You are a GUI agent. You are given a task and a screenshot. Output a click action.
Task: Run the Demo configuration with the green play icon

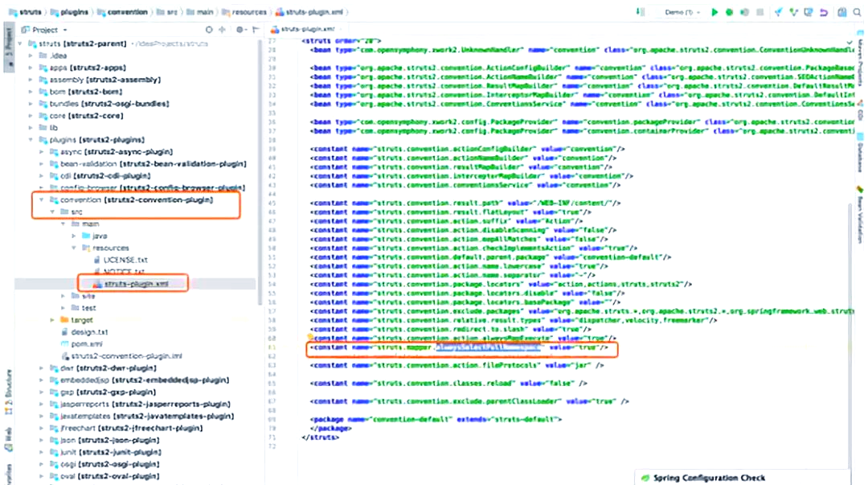pos(714,12)
